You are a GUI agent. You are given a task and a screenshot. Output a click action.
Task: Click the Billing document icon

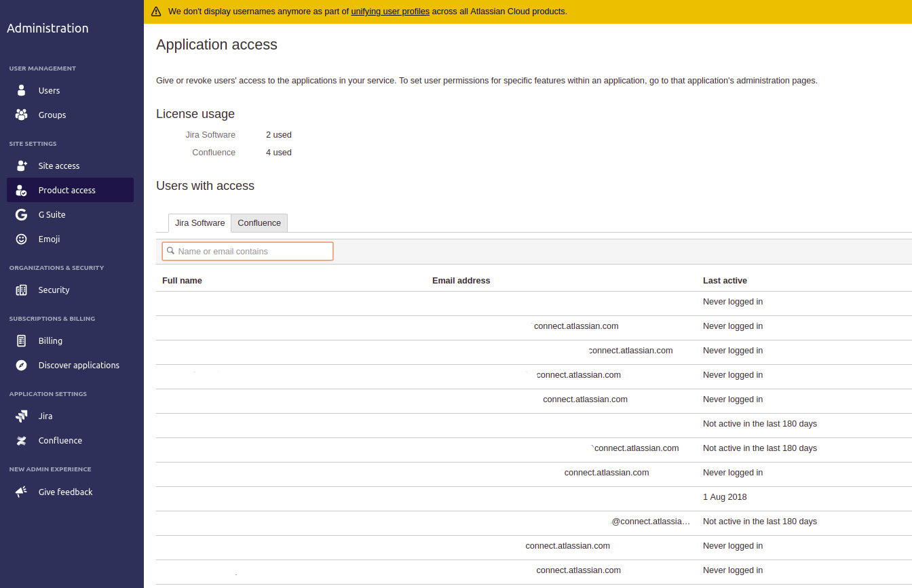[22, 340]
